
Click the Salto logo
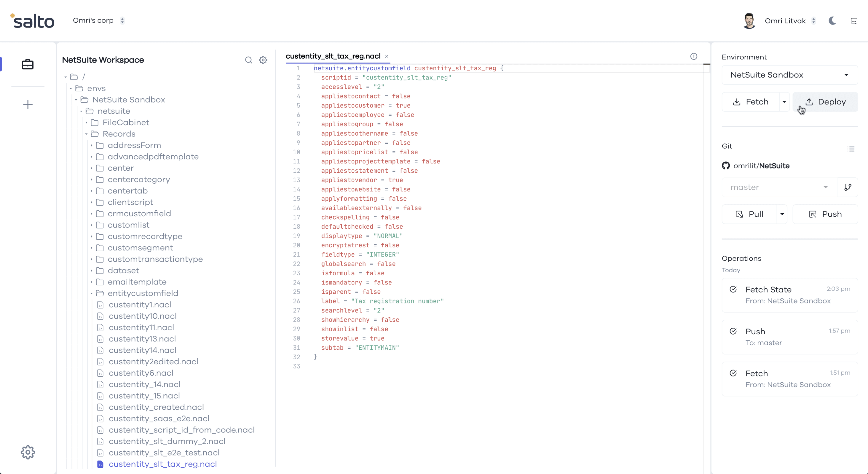pos(32,20)
